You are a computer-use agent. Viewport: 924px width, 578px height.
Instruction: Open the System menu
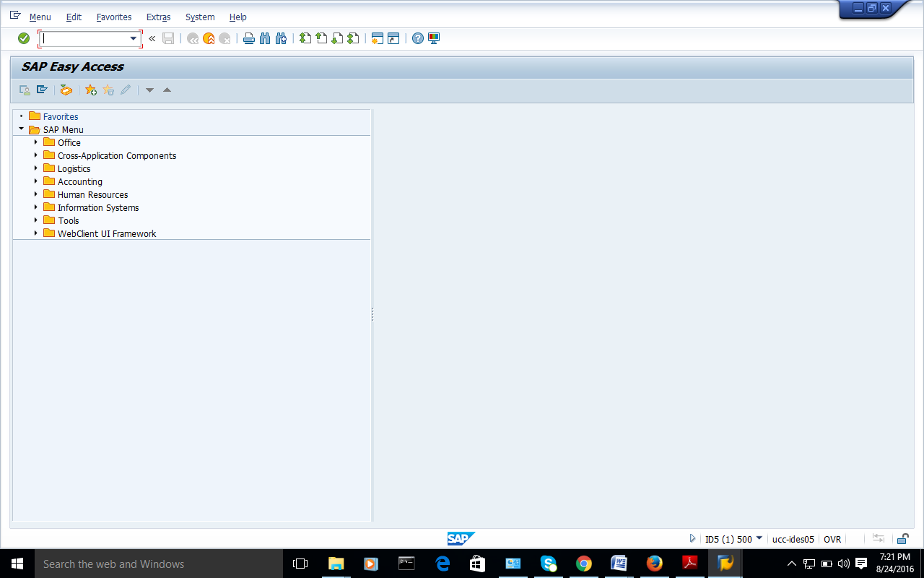tap(200, 17)
